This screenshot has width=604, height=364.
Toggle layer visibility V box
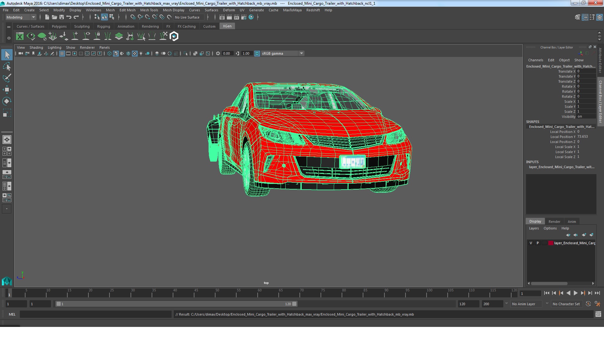[x=531, y=243]
